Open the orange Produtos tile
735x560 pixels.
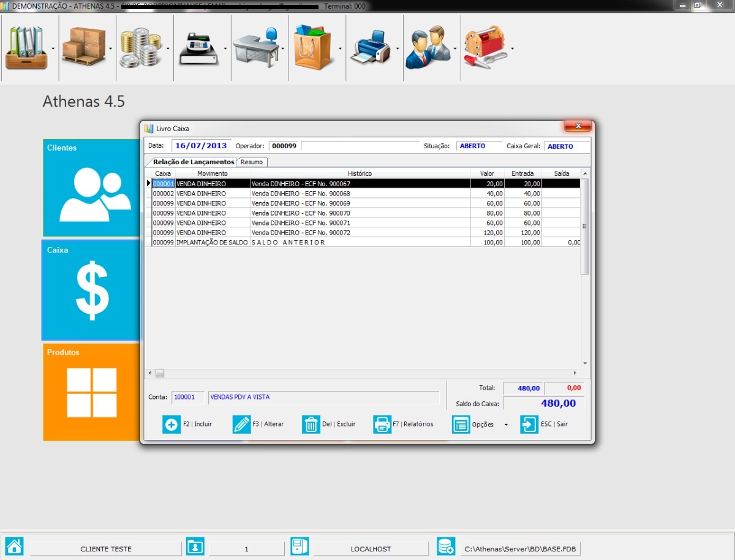point(91,392)
